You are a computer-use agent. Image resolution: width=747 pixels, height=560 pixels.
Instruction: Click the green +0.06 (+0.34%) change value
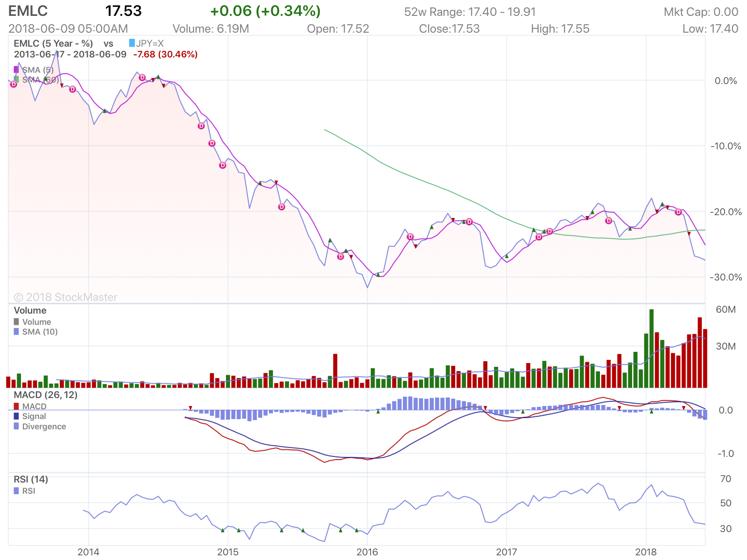pos(265,11)
